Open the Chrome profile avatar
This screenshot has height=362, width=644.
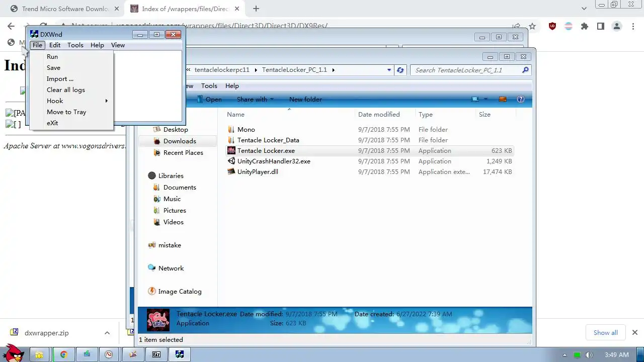pyautogui.click(x=617, y=26)
